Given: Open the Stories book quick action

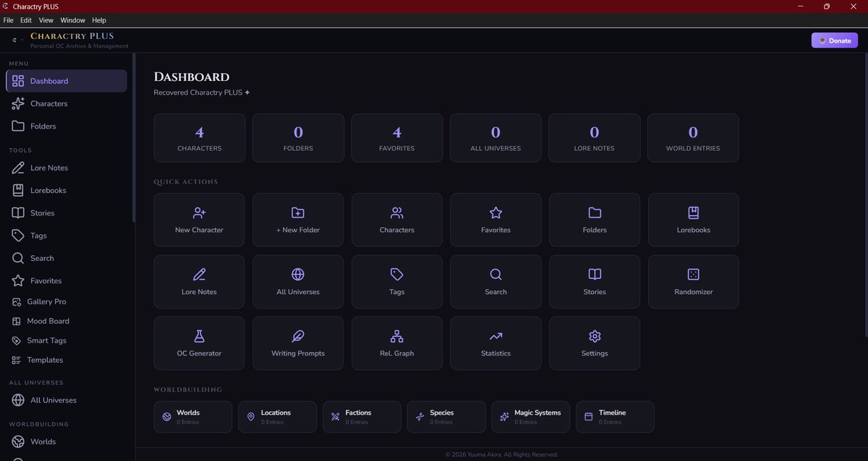Looking at the screenshot, I should tap(595, 282).
